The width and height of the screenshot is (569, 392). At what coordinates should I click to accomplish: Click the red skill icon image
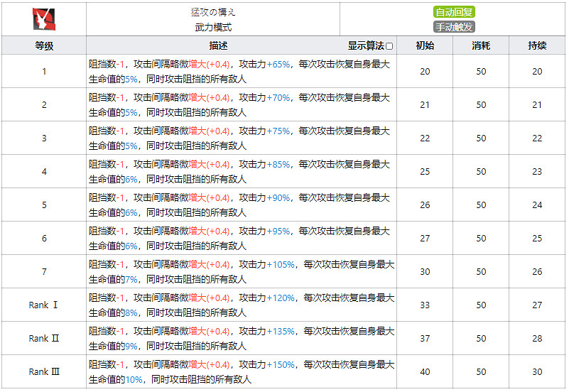(44, 19)
